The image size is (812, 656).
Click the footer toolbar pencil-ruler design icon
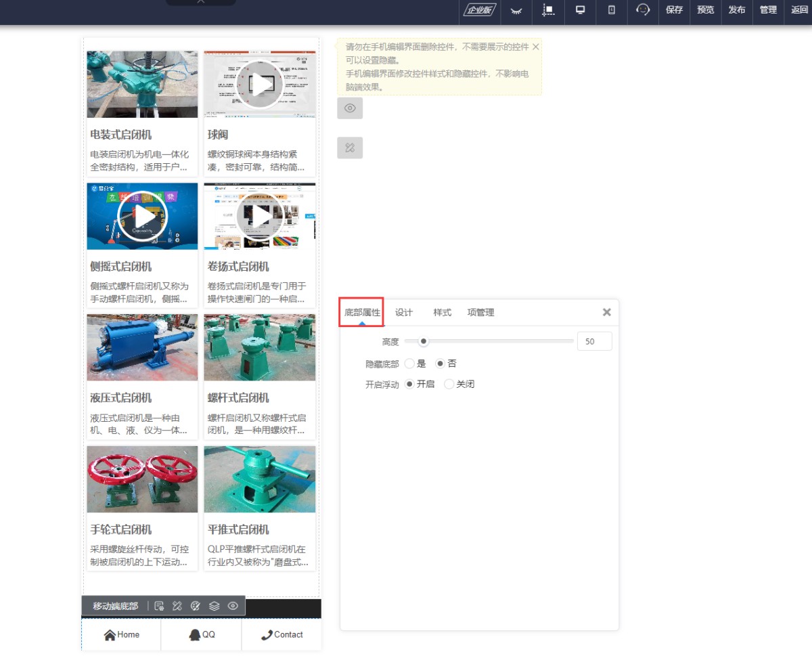tap(177, 606)
